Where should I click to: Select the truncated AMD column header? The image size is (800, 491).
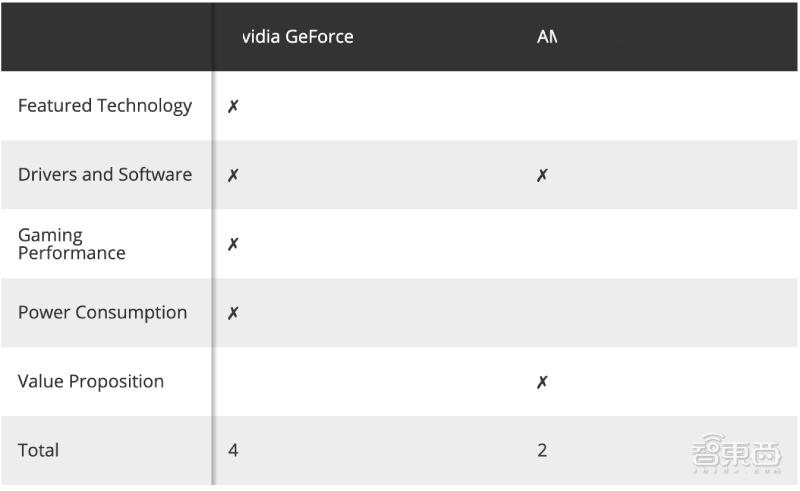546,37
